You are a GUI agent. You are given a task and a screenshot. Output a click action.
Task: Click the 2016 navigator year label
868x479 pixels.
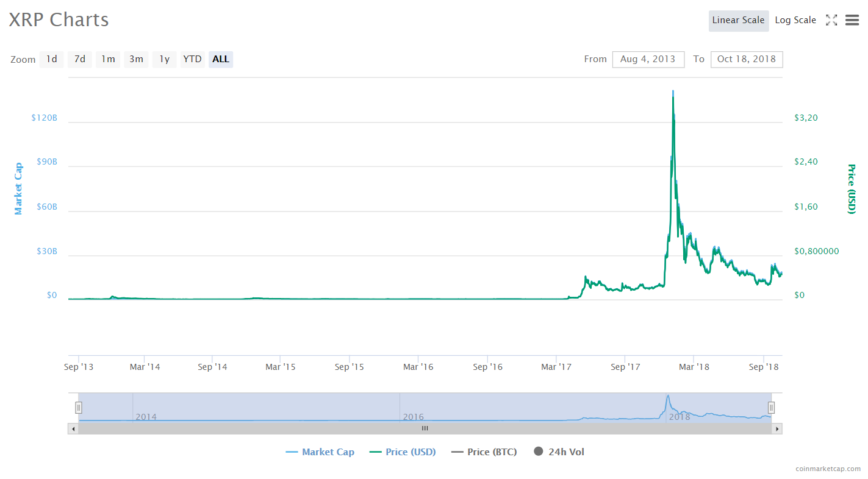(413, 417)
